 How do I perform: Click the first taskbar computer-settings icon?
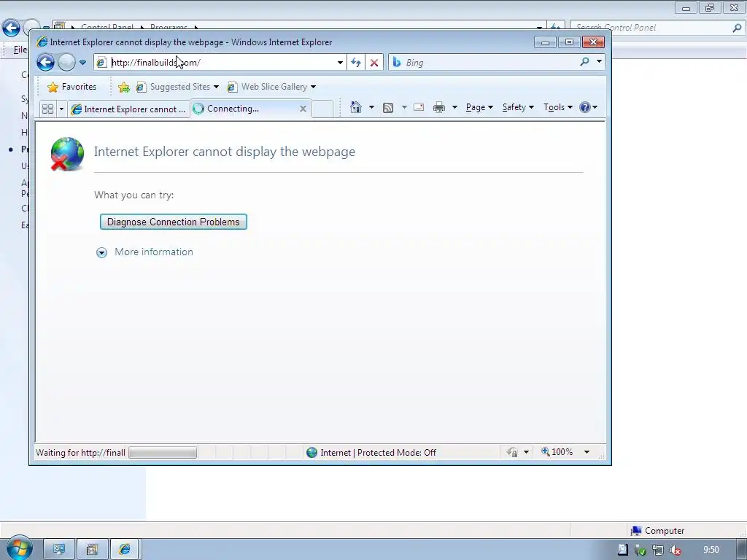59,549
